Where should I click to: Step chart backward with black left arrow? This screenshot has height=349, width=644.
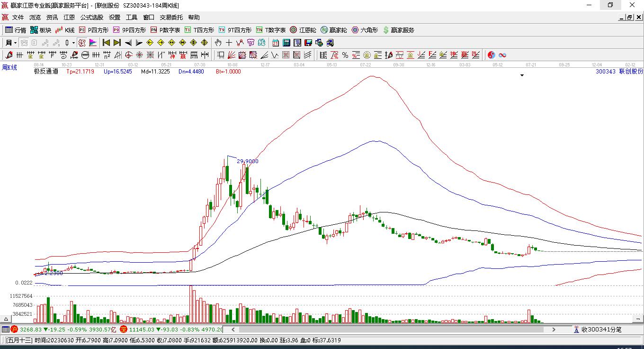[x=128, y=43]
